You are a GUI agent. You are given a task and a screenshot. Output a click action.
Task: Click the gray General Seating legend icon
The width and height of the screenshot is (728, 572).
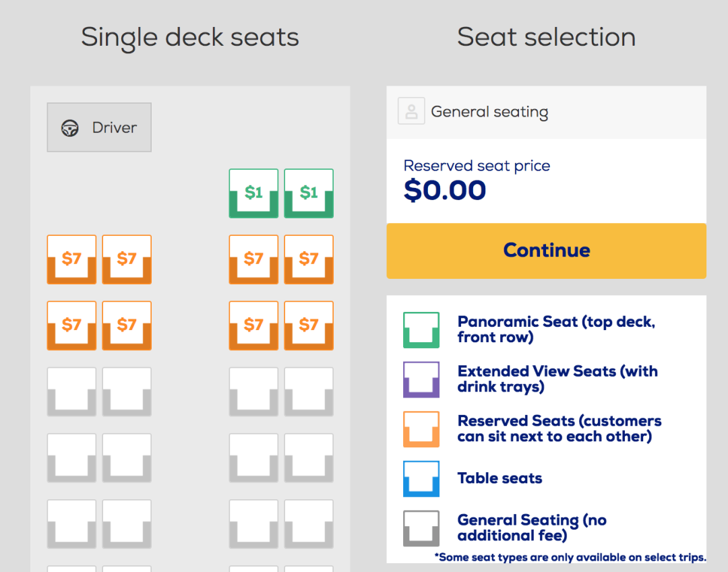(421, 528)
